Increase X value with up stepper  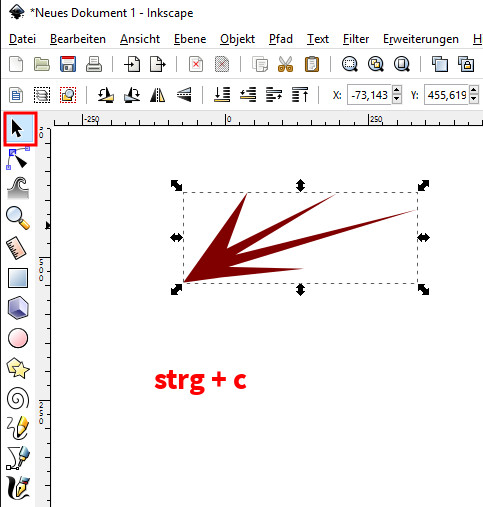(x=397, y=90)
